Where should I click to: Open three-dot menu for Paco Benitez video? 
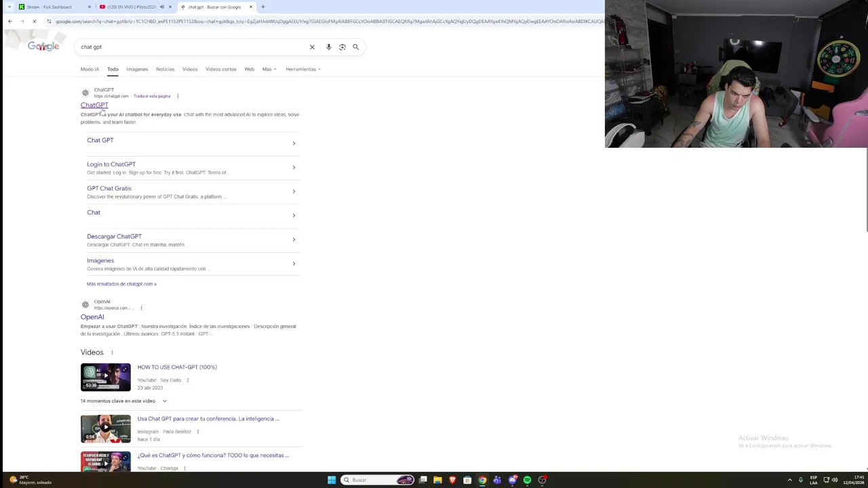click(198, 432)
